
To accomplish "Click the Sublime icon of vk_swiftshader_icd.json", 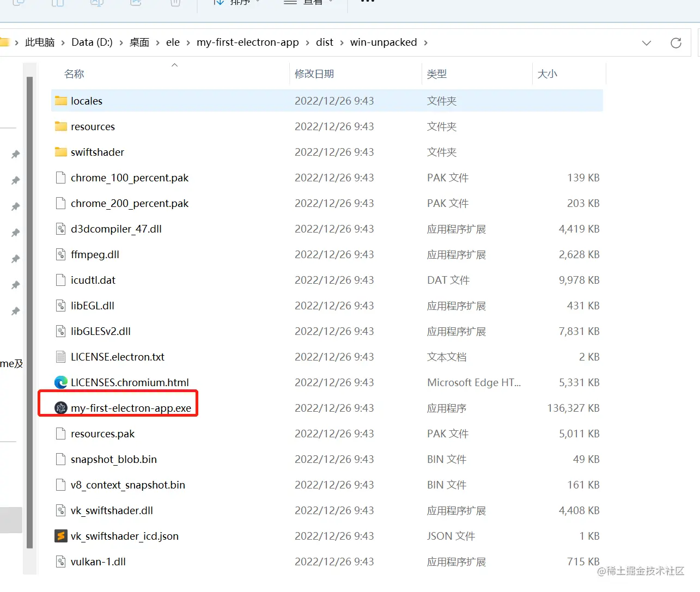I will point(61,536).
